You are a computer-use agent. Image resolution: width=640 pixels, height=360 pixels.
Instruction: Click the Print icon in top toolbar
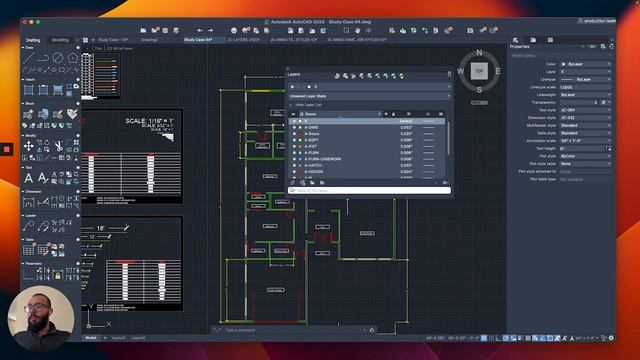(234, 31)
